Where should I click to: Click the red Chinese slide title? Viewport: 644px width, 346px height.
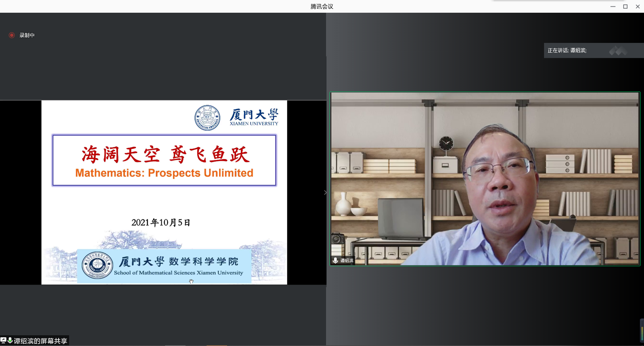(165, 154)
